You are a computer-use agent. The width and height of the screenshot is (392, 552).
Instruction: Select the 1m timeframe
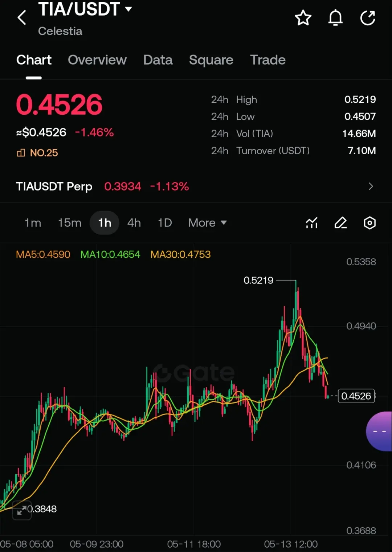click(x=33, y=223)
